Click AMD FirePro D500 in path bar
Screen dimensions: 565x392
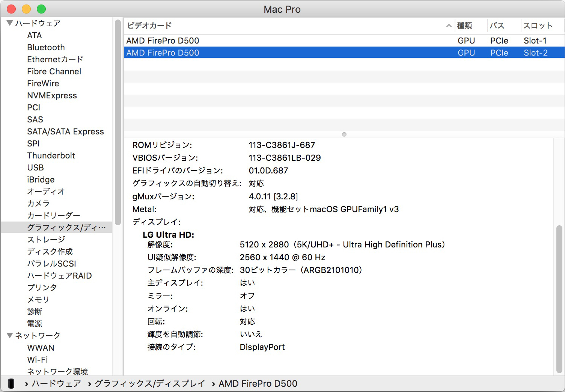[x=258, y=383]
